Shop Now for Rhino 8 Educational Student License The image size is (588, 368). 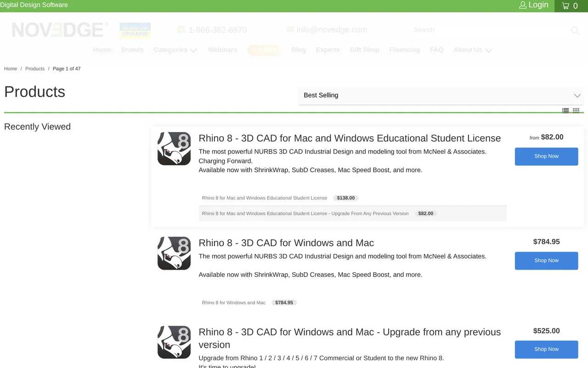click(547, 156)
